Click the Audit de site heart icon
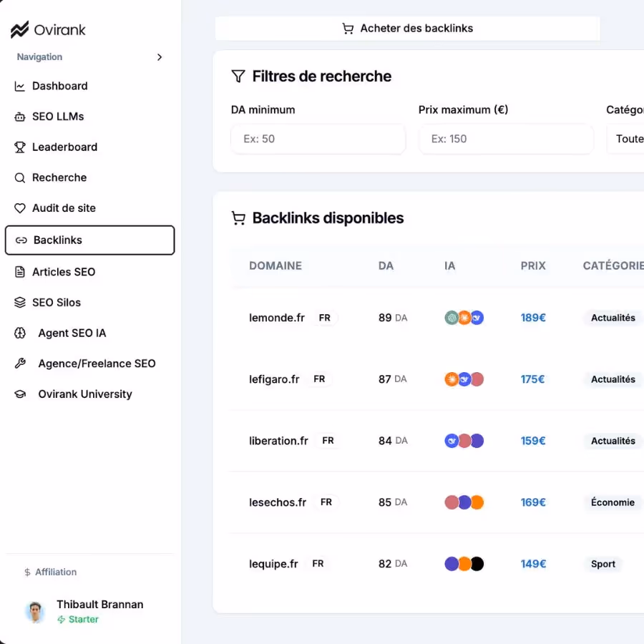 [20, 208]
